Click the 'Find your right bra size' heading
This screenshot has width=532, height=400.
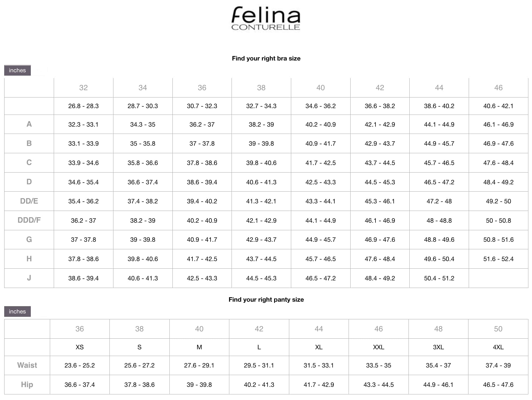point(266,59)
